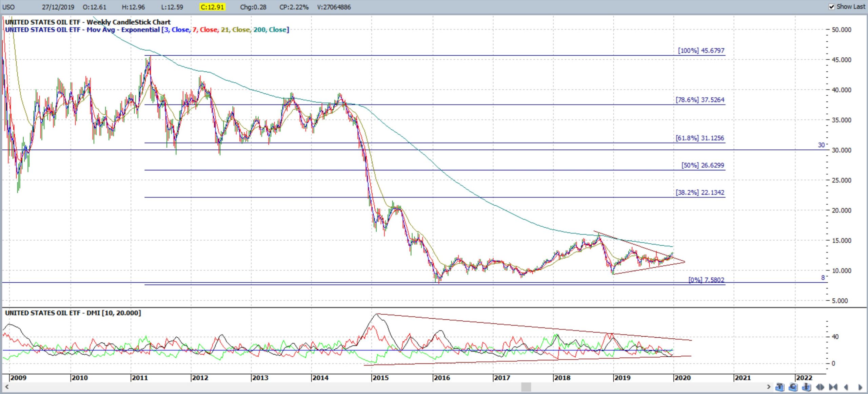Click the open value O:12.61
The image size is (868, 394).
[94, 7]
